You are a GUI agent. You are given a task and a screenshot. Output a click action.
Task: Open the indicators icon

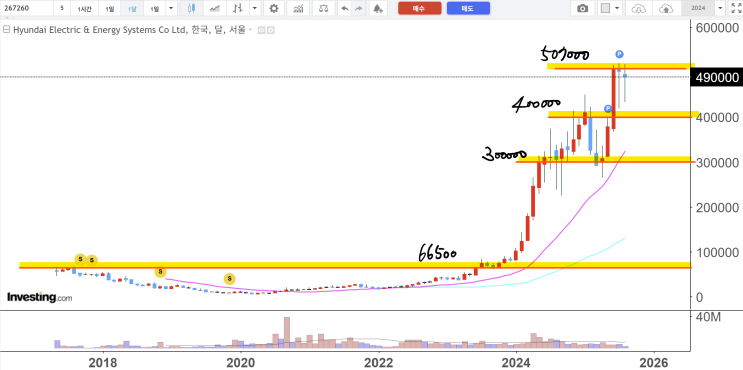pos(299,8)
